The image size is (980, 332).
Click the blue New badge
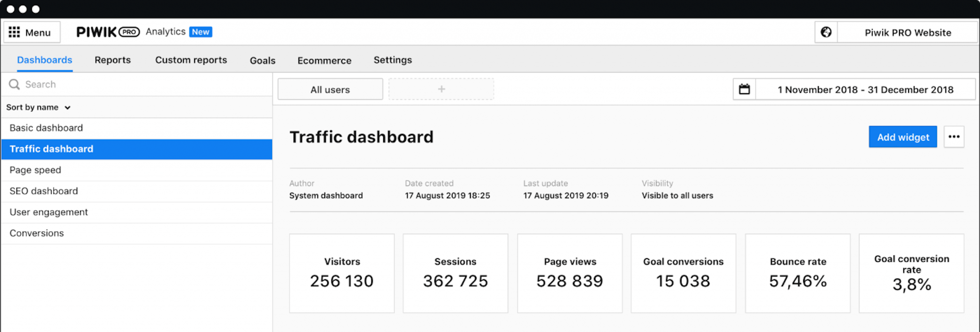(201, 32)
